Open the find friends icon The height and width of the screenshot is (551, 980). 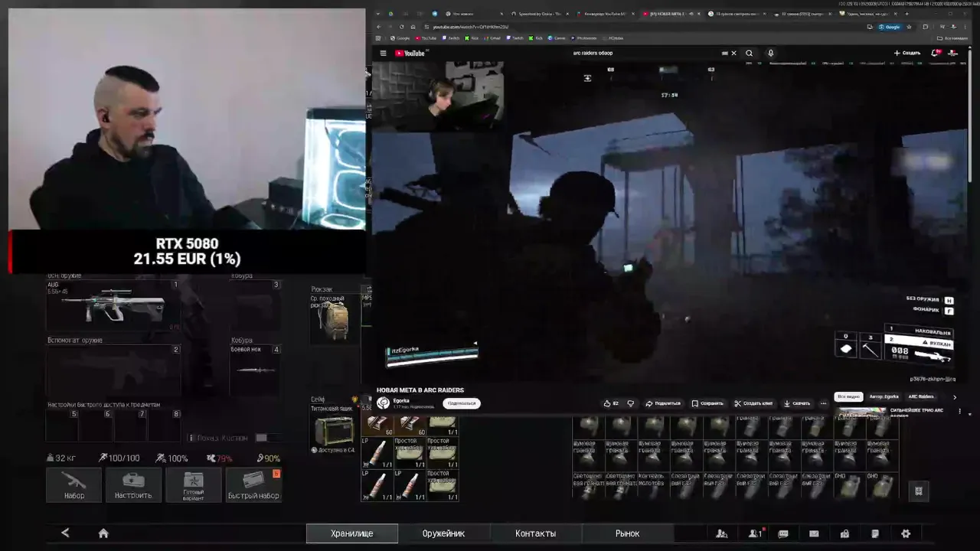pos(721,533)
